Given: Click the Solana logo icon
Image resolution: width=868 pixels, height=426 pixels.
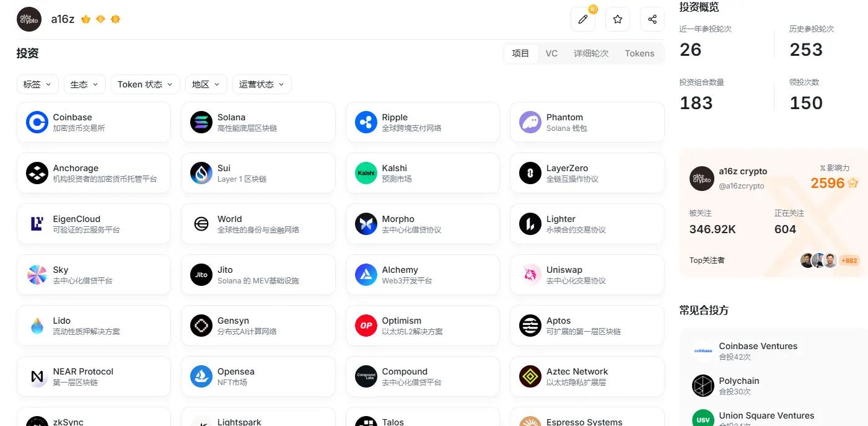Looking at the screenshot, I should 201,122.
